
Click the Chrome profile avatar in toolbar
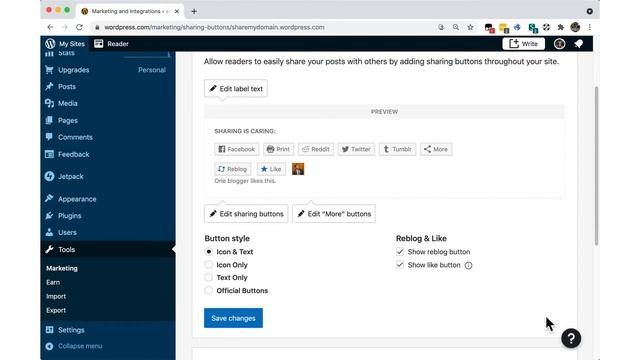tap(575, 27)
